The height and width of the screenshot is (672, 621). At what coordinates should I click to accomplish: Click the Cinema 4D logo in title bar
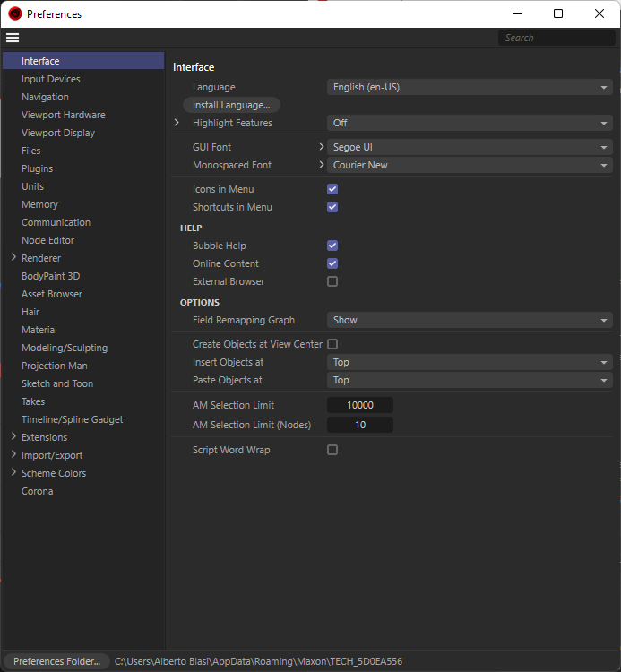tap(15, 13)
